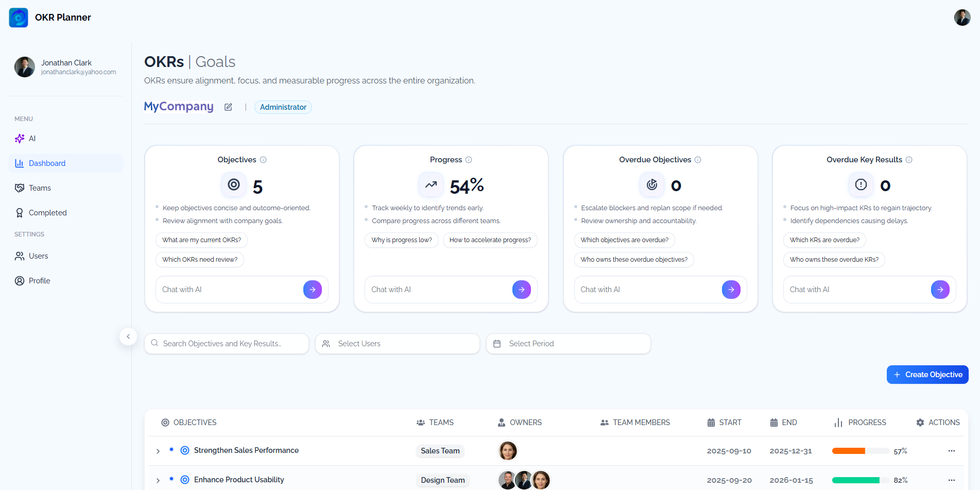Click the edit icon next to MyCompany
Viewport: 980px width, 490px height.
pos(228,107)
